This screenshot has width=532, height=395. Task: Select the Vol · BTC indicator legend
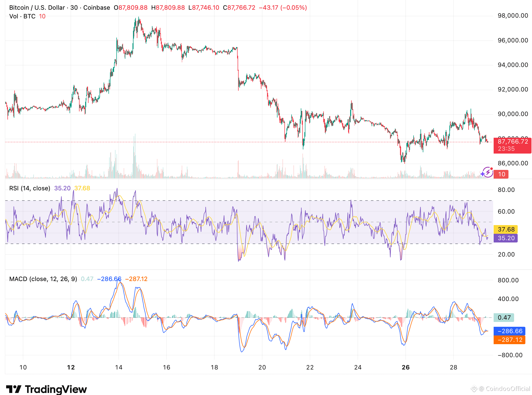coord(22,16)
